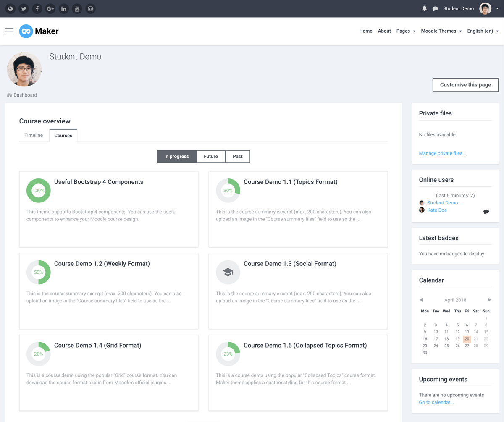This screenshot has width=504, height=422.
Task: Click the hamburger navigation menu icon
Action: point(9,31)
